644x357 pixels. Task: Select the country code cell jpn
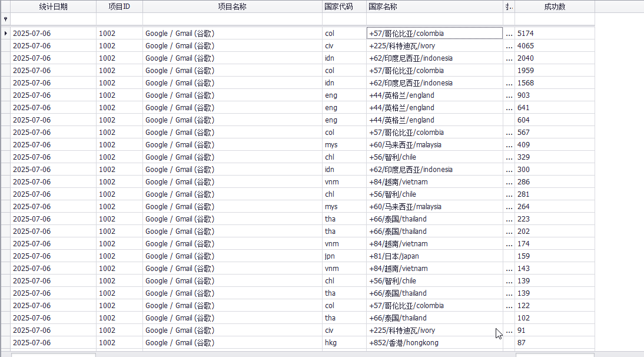[x=344, y=256]
